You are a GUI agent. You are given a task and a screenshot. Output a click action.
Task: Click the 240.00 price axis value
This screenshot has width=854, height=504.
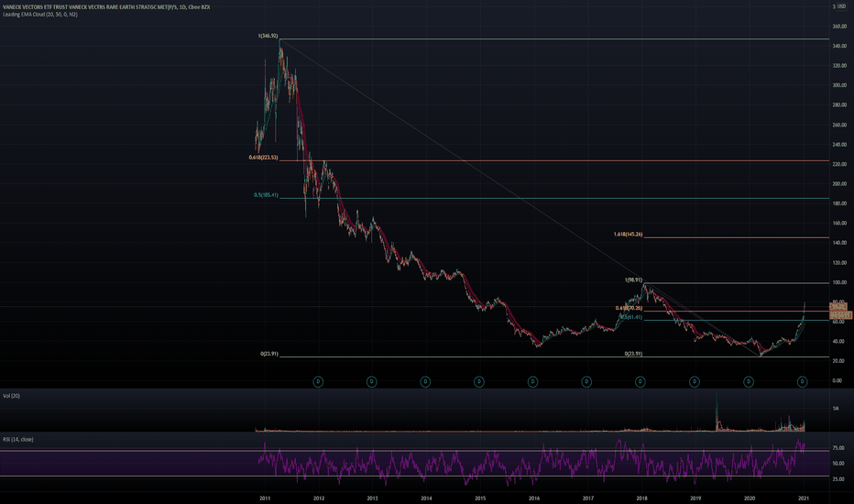839,145
